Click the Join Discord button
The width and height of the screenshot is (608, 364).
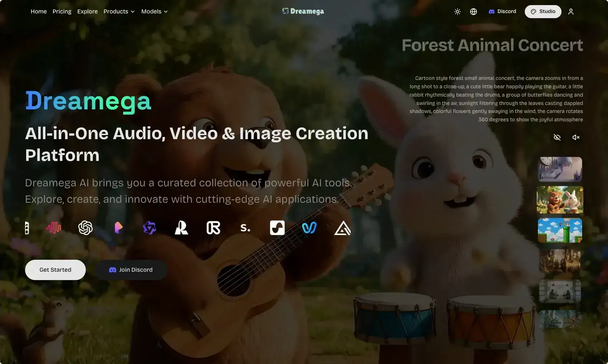coord(130,270)
